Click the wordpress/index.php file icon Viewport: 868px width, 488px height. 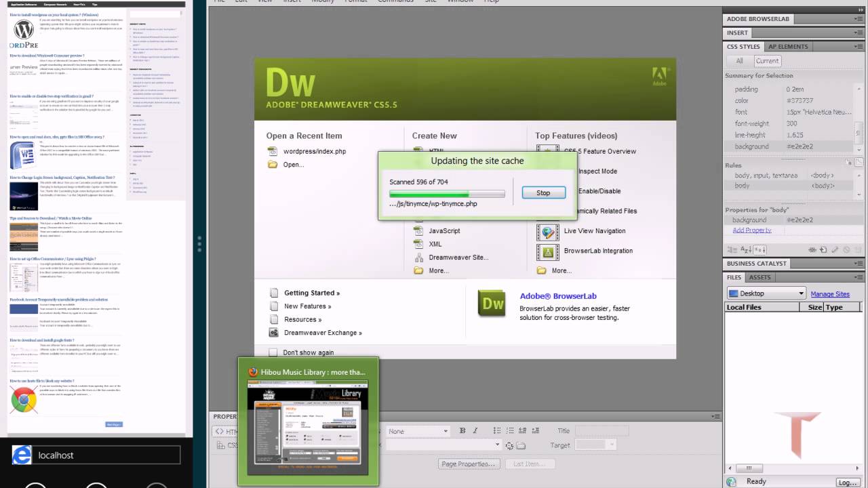pos(273,151)
